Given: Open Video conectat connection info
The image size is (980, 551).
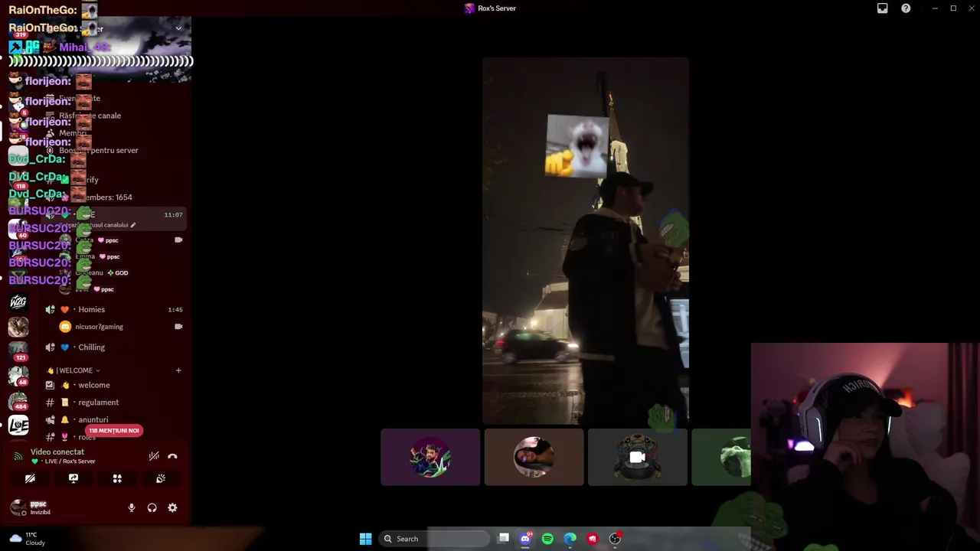Looking at the screenshot, I should pyautogui.click(x=57, y=452).
